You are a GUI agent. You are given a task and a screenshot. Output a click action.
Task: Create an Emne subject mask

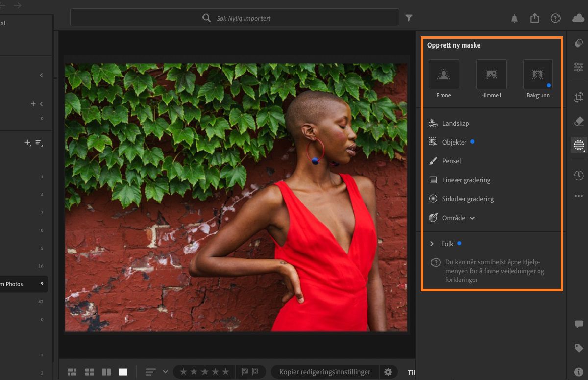[443, 75]
